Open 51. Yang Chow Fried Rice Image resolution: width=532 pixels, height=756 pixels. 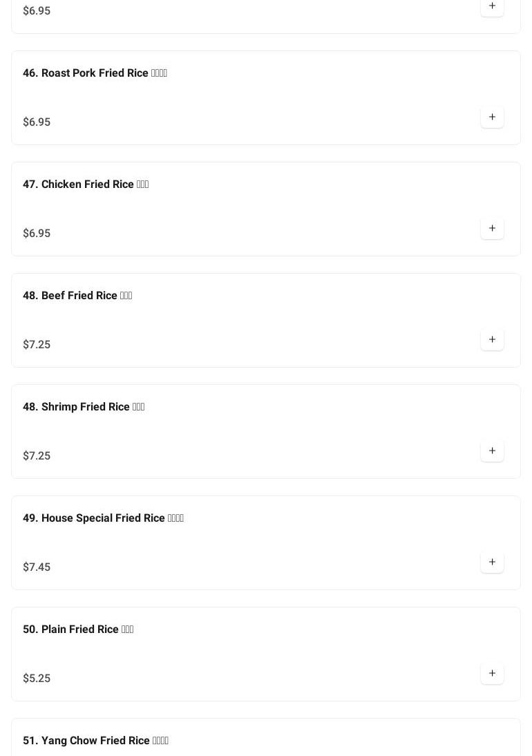(95, 741)
